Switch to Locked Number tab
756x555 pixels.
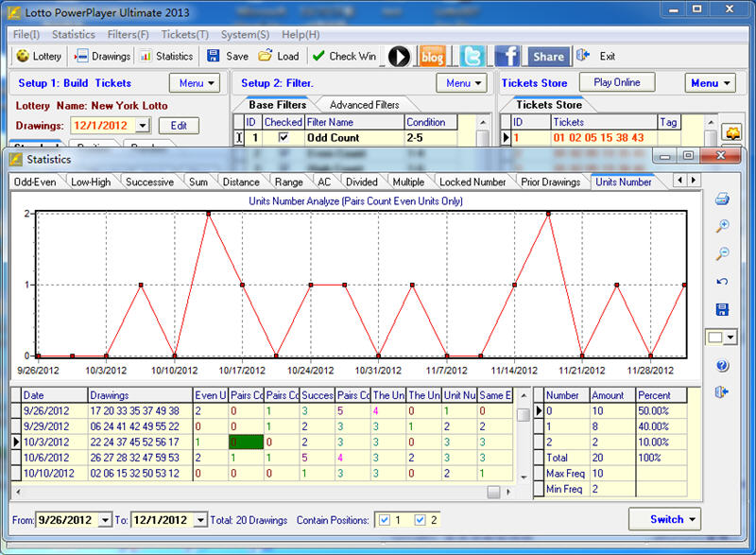(472, 182)
